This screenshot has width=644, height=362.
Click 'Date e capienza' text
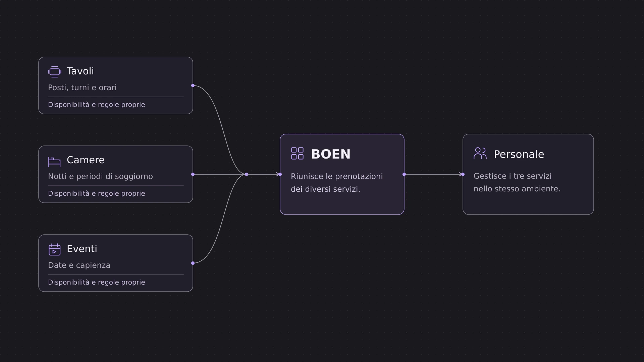click(x=79, y=265)
